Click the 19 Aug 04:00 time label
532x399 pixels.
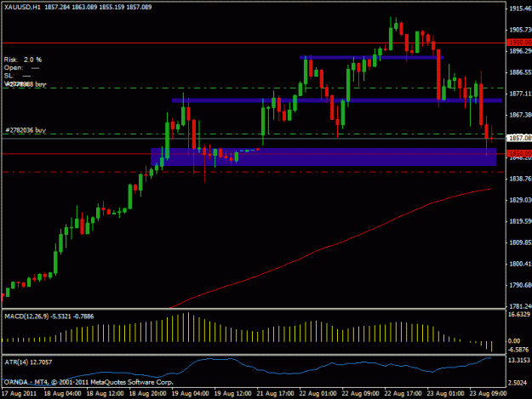[x=190, y=394]
